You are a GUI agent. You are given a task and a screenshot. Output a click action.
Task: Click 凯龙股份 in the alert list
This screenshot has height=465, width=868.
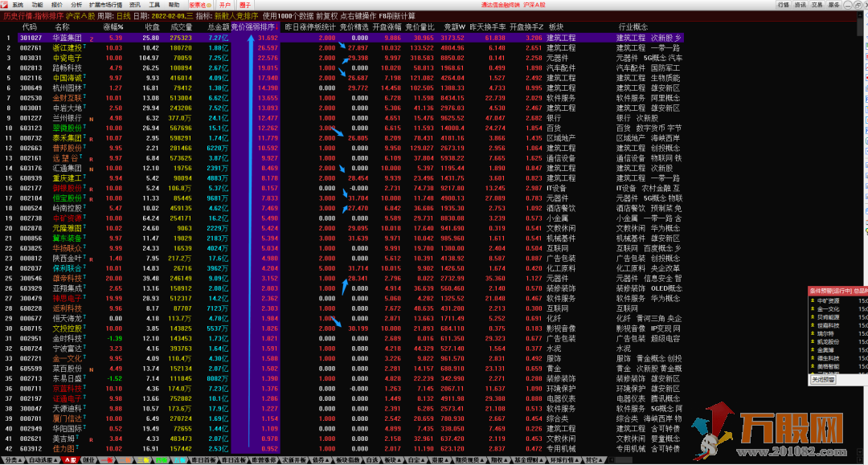[x=829, y=341]
